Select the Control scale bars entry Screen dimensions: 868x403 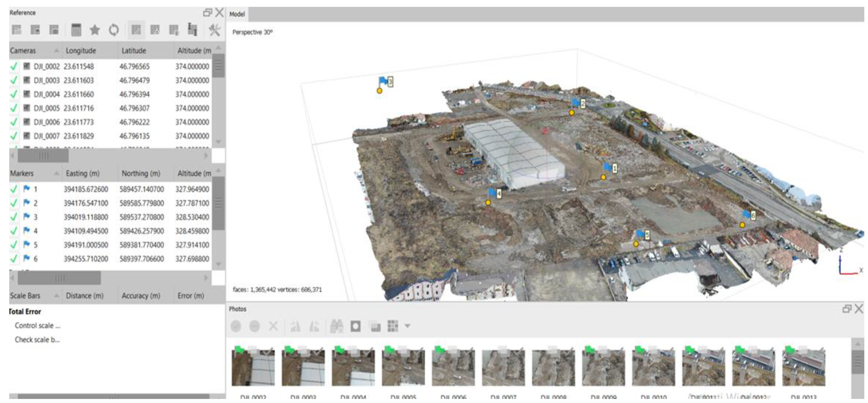(x=37, y=326)
